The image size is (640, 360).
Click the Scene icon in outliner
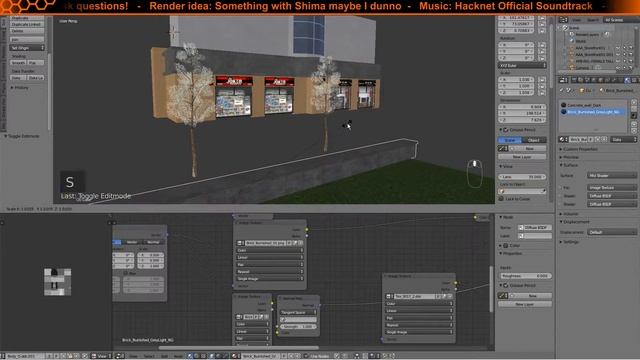pos(565,28)
